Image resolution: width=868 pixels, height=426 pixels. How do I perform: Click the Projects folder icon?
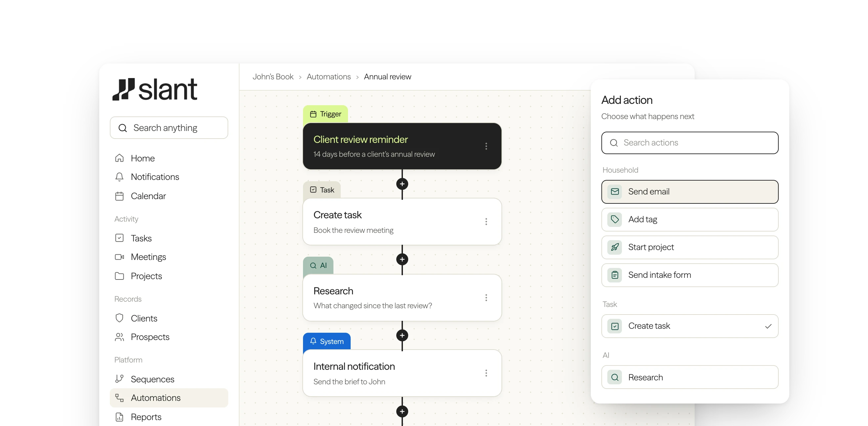tap(119, 276)
